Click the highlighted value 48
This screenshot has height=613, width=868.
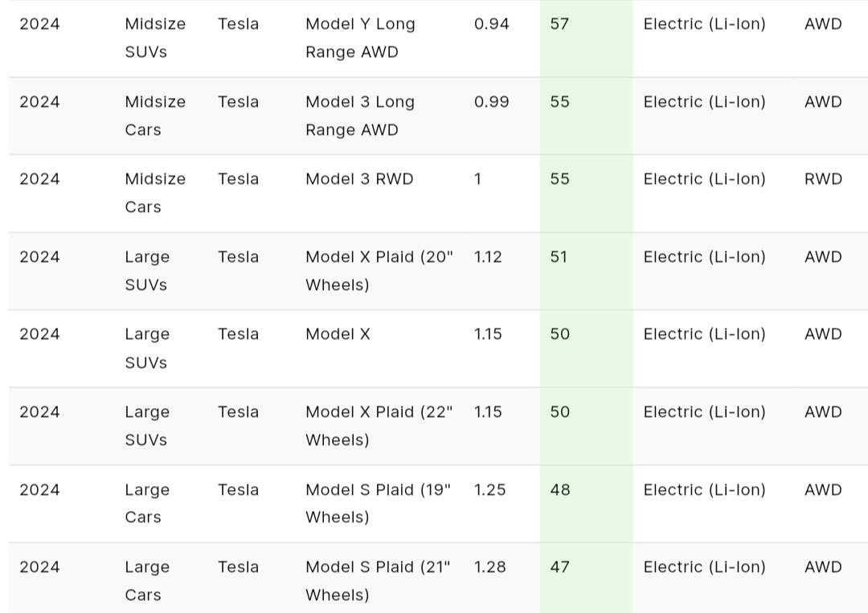click(560, 490)
